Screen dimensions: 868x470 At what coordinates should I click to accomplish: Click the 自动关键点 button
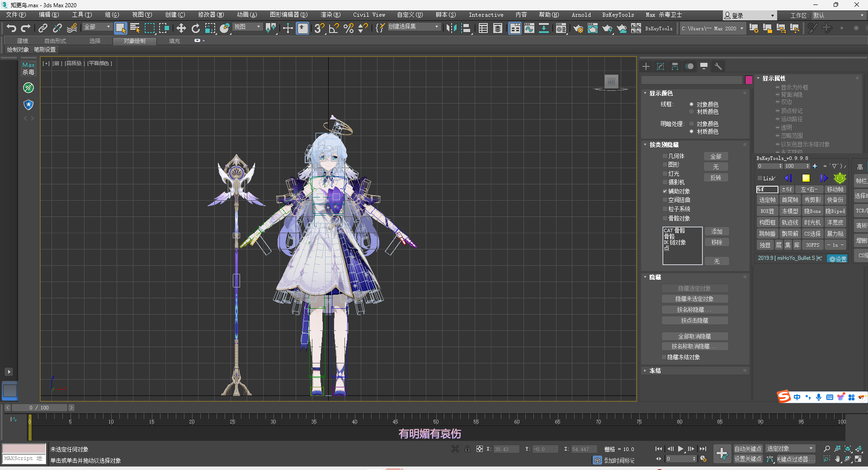pyautogui.click(x=748, y=448)
